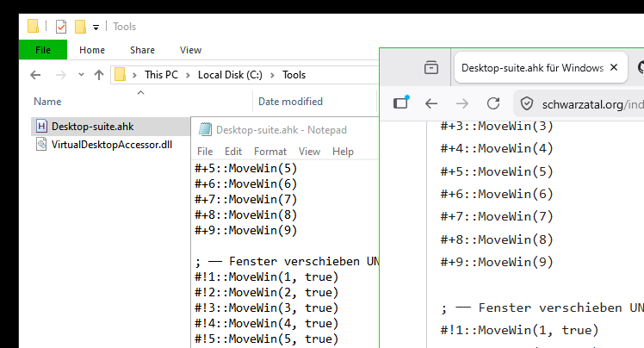Viewport: 644px width, 348px height.
Task: Go forward one page in the browser
Action: point(462,103)
